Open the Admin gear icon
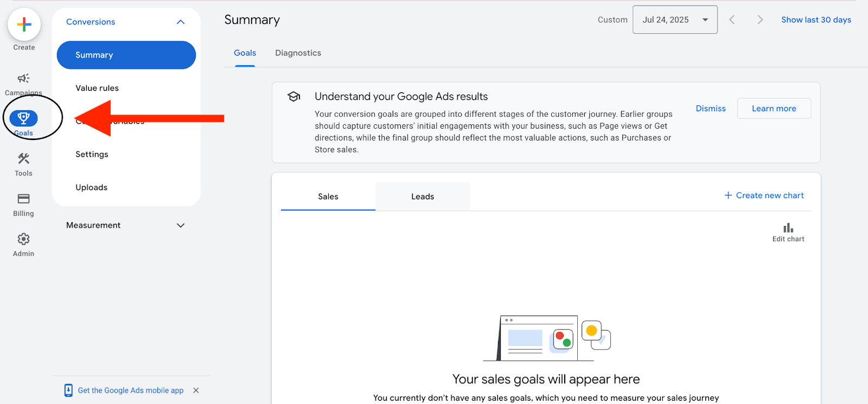Screen dimensions: 868x404 23,239
